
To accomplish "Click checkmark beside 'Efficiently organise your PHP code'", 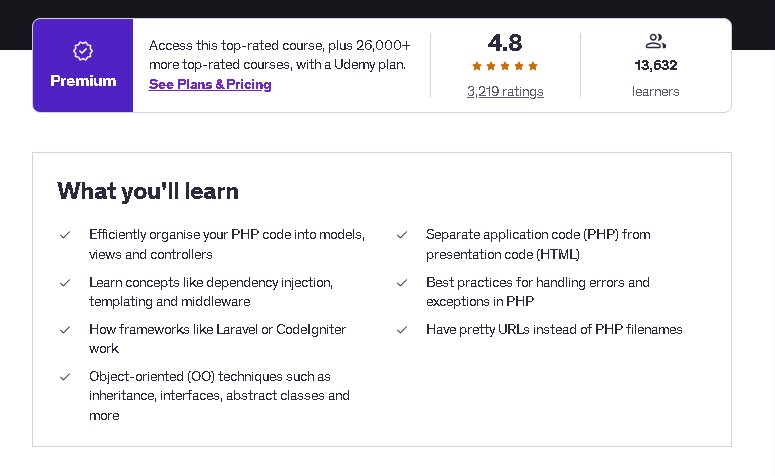I will (x=65, y=235).
